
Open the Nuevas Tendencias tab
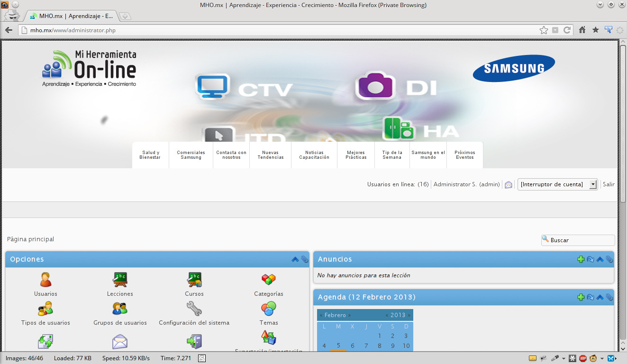(x=271, y=155)
